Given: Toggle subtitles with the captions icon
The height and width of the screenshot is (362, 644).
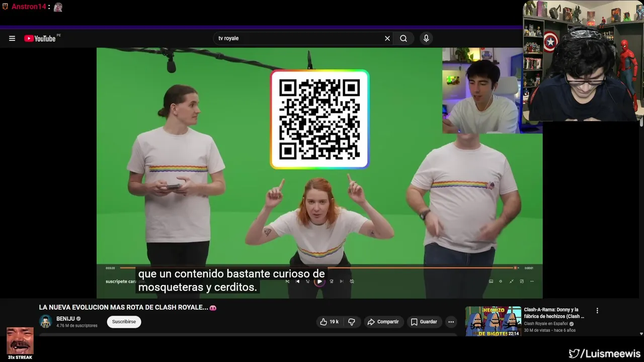Looking at the screenshot, I should (x=491, y=281).
